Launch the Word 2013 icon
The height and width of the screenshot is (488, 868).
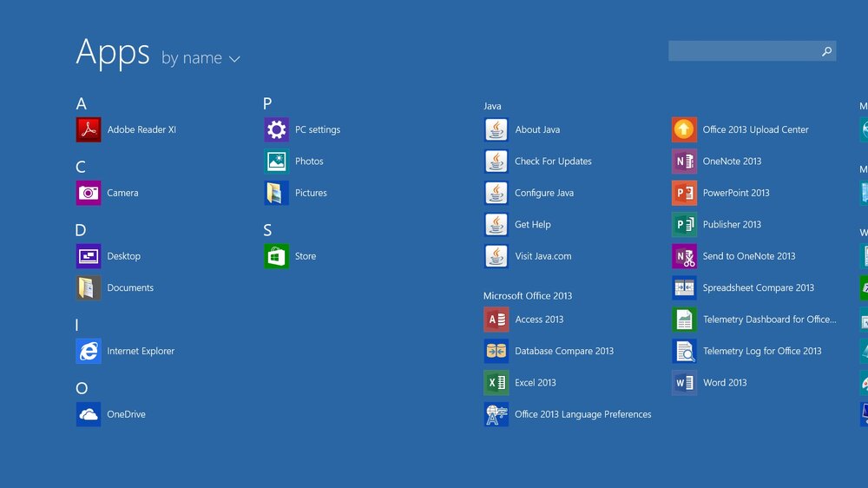[x=684, y=382]
